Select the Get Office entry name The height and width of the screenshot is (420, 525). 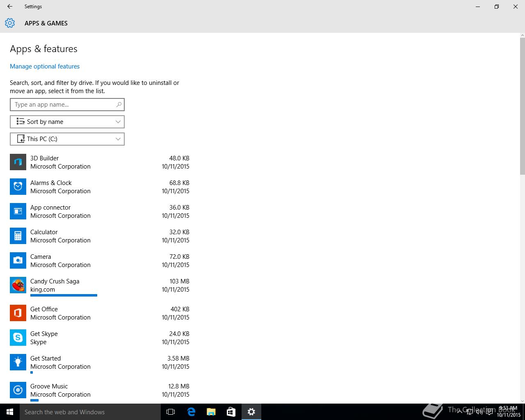click(x=44, y=309)
